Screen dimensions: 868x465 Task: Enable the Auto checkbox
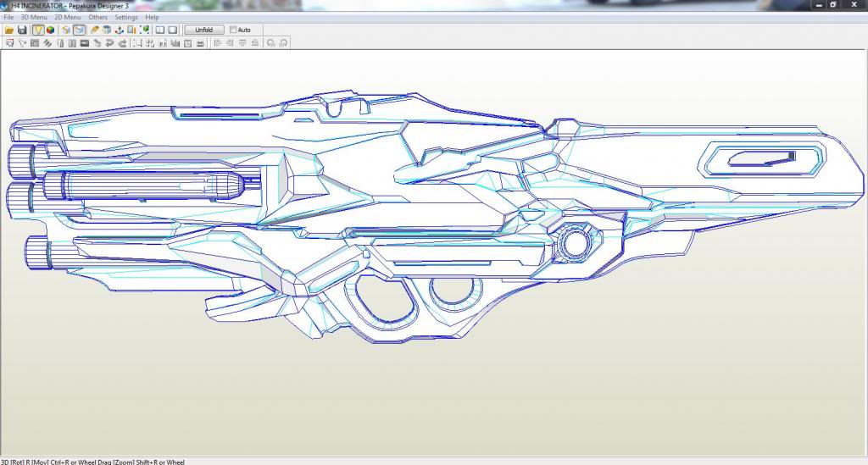(x=233, y=30)
